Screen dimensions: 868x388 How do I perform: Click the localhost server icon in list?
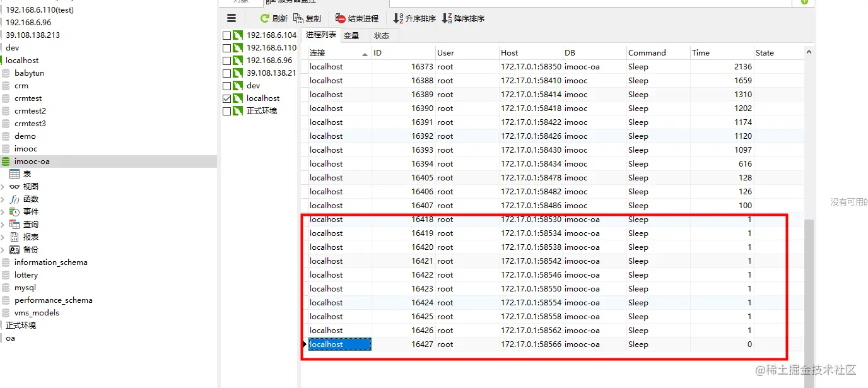pyautogui.click(x=238, y=98)
